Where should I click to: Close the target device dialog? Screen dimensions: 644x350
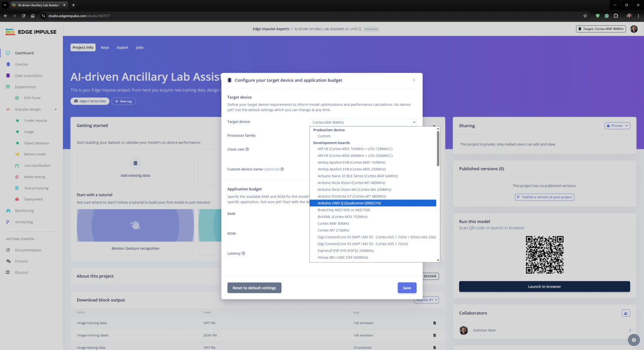click(x=414, y=80)
